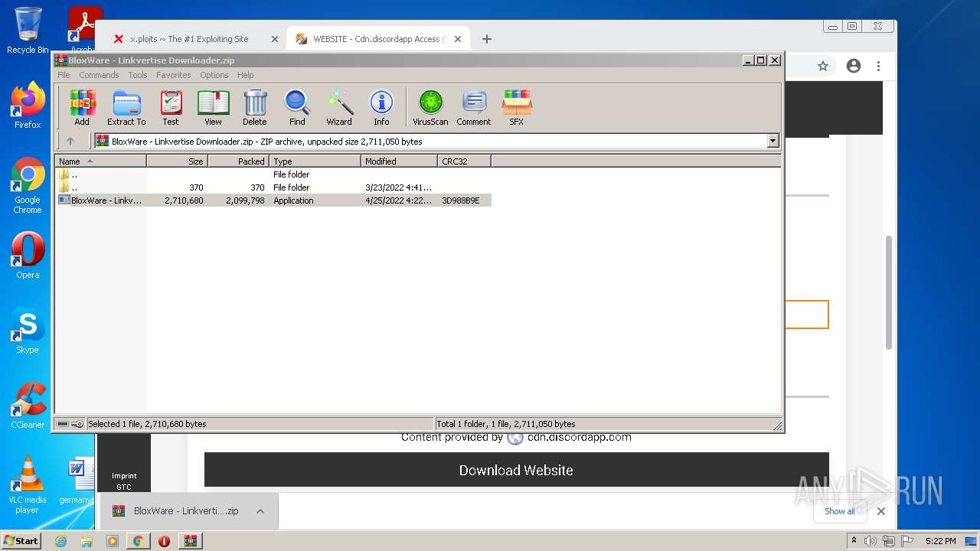Image resolution: width=980 pixels, height=551 pixels.
Task: Click Show all downloads
Action: click(x=840, y=511)
